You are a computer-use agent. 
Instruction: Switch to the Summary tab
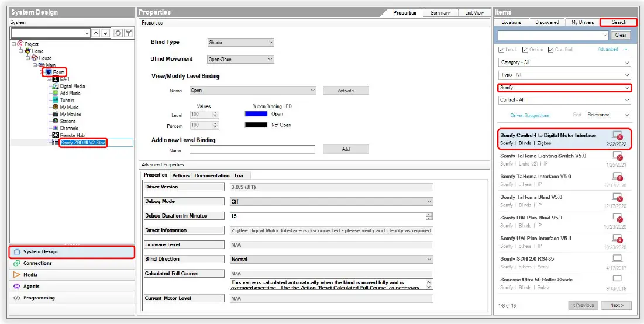click(440, 13)
